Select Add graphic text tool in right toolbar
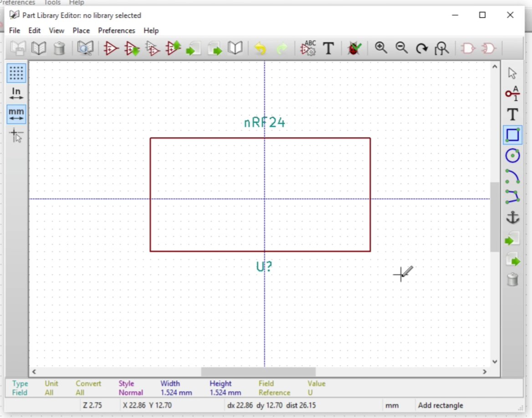This screenshot has height=418, width=532. coord(512,114)
